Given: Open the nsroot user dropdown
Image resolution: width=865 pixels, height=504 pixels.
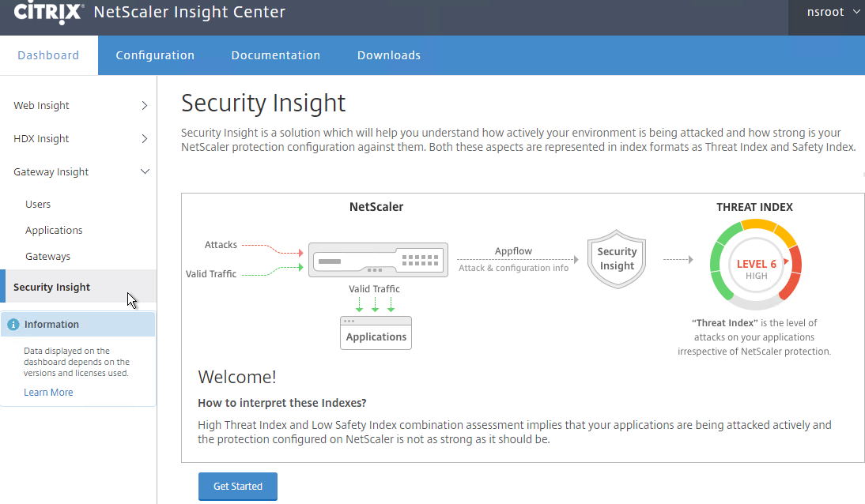Looking at the screenshot, I should [x=833, y=12].
